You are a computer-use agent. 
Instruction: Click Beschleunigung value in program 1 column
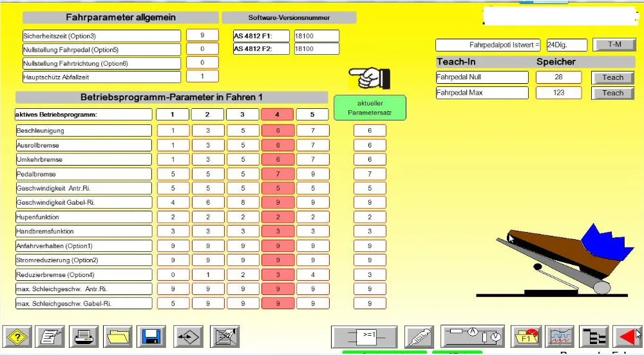click(173, 131)
